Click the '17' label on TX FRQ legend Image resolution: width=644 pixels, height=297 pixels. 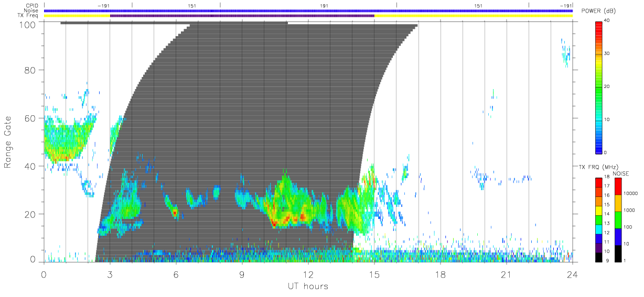[607, 186]
